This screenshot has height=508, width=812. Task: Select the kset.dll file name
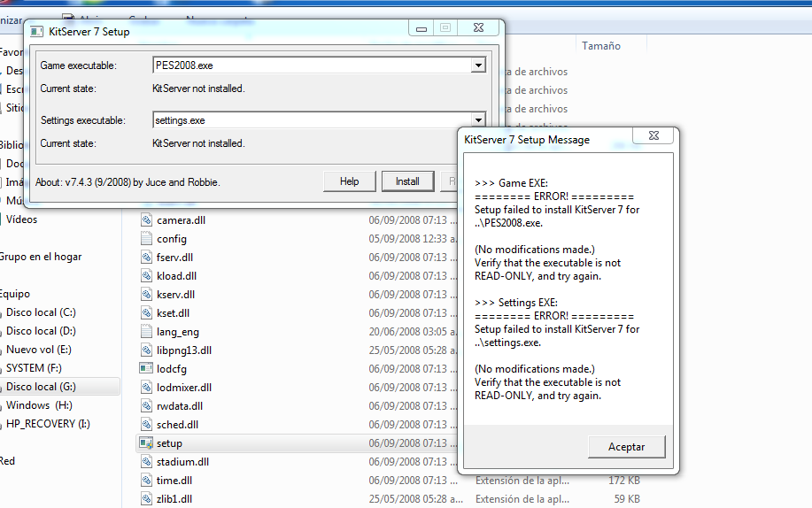point(174,312)
